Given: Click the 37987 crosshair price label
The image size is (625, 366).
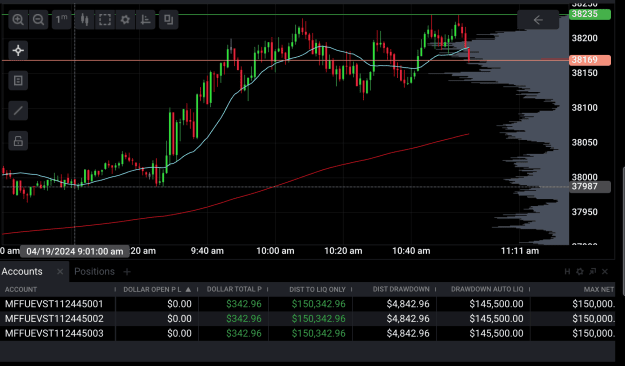Looking at the screenshot, I should coord(590,187).
